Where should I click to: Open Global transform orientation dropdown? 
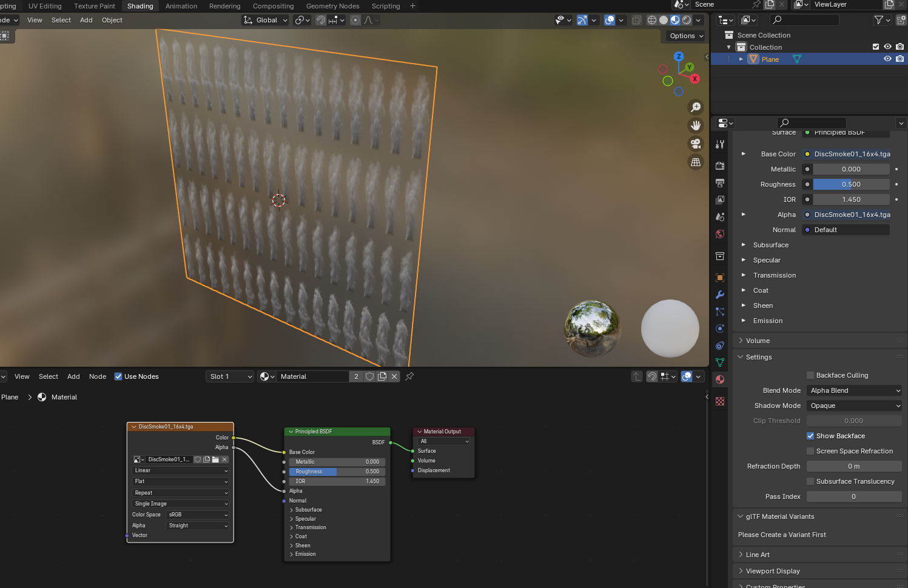(x=266, y=20)
